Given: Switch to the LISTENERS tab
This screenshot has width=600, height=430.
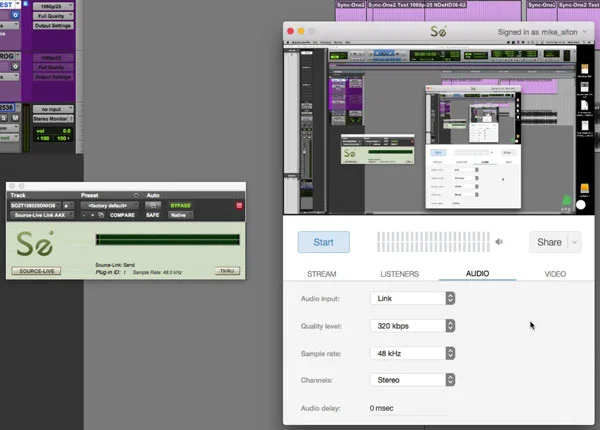Looking at the screenshot, I should [399, 274].
